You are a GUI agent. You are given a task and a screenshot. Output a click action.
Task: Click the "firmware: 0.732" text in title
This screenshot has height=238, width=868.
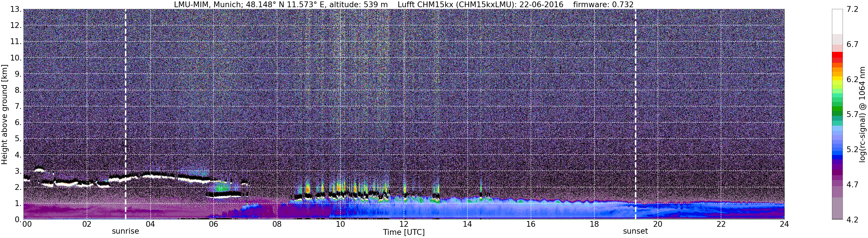tap(603, 4)
